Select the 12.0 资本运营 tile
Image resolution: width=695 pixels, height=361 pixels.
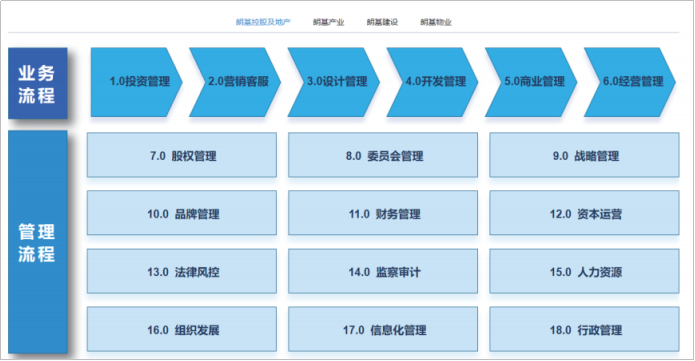pos(584,213)
